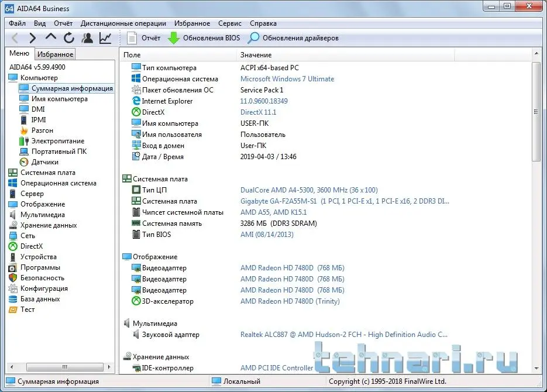Click the Конфигурация gear icon

(13, 288)
